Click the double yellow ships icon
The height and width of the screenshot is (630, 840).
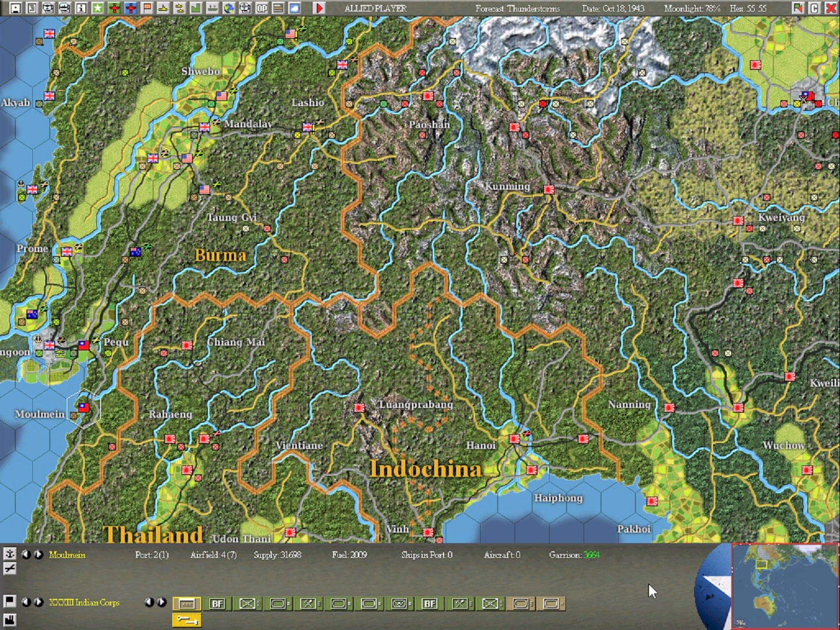(x=180, y=8)
